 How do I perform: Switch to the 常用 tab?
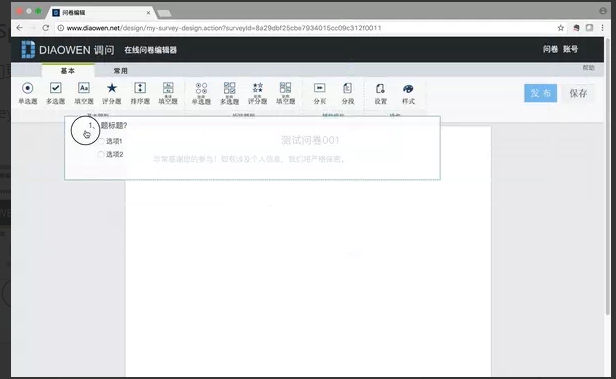[121, 71]
